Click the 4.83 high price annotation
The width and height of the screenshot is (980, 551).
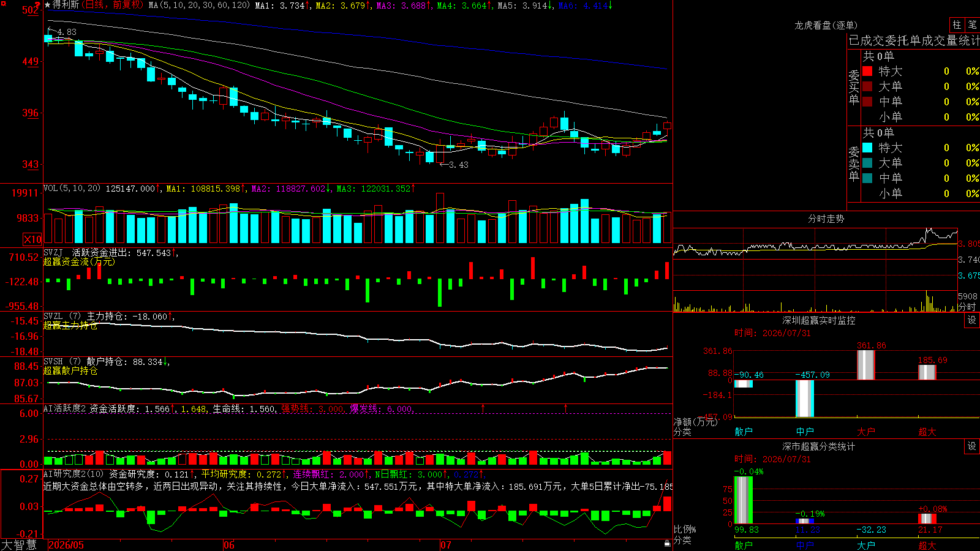(x=67, y=32)
